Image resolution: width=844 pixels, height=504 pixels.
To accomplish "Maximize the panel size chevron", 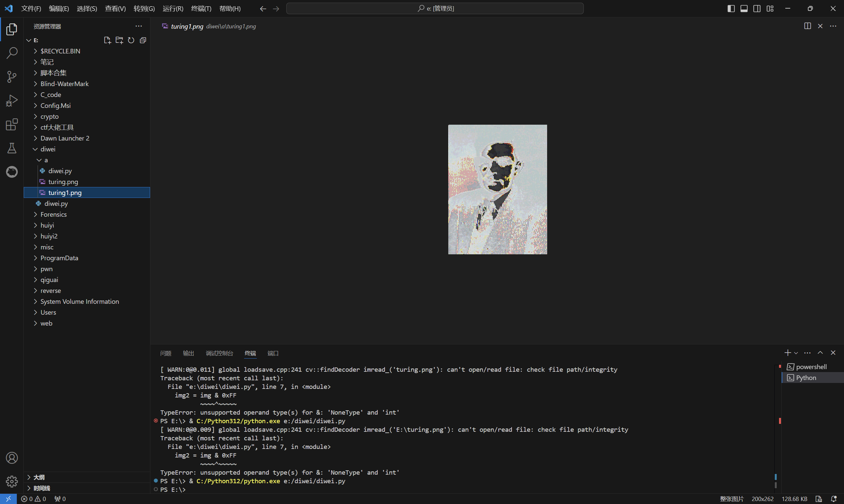I will 820,353.
